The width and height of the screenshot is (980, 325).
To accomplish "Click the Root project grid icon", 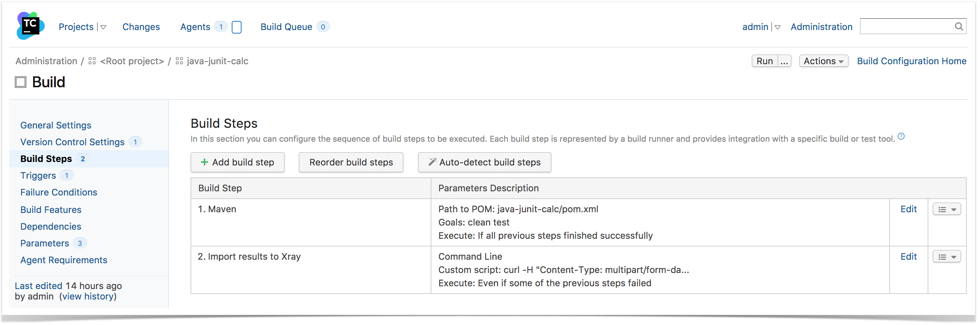I will click(92, 61).
